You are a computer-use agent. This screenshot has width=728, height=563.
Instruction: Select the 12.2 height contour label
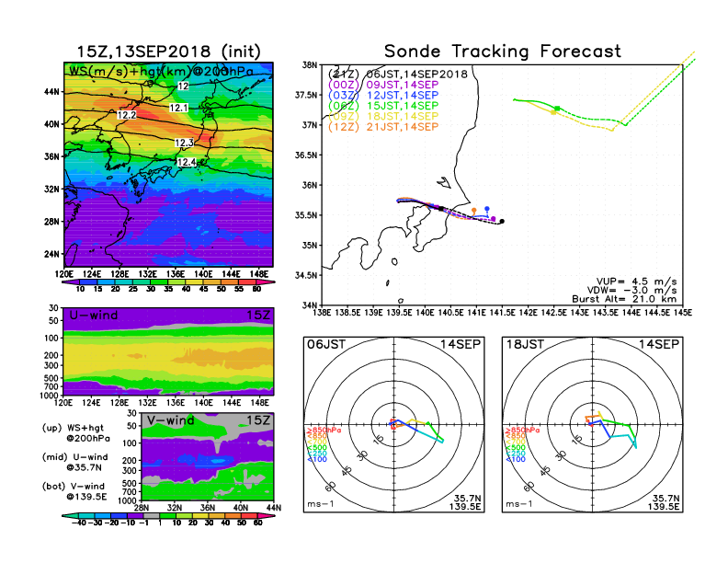tap(127, 115)
